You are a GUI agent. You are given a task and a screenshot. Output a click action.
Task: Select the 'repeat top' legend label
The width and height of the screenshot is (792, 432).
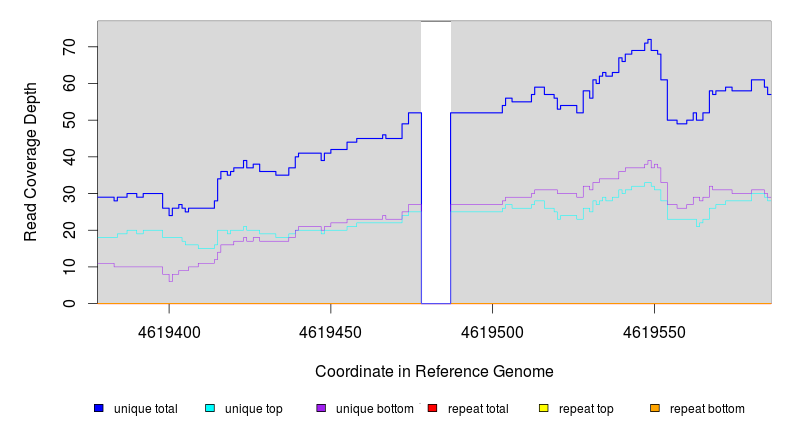tap(586, 409)
